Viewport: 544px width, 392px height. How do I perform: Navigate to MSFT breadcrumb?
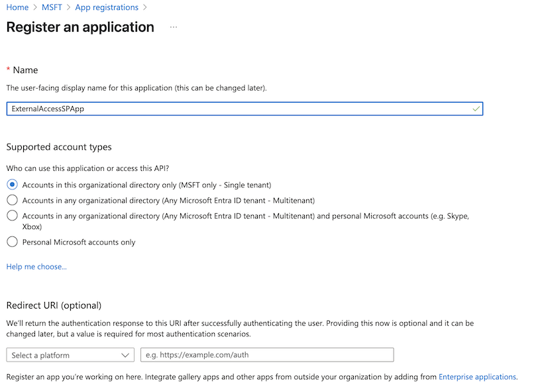click(52, 7)
